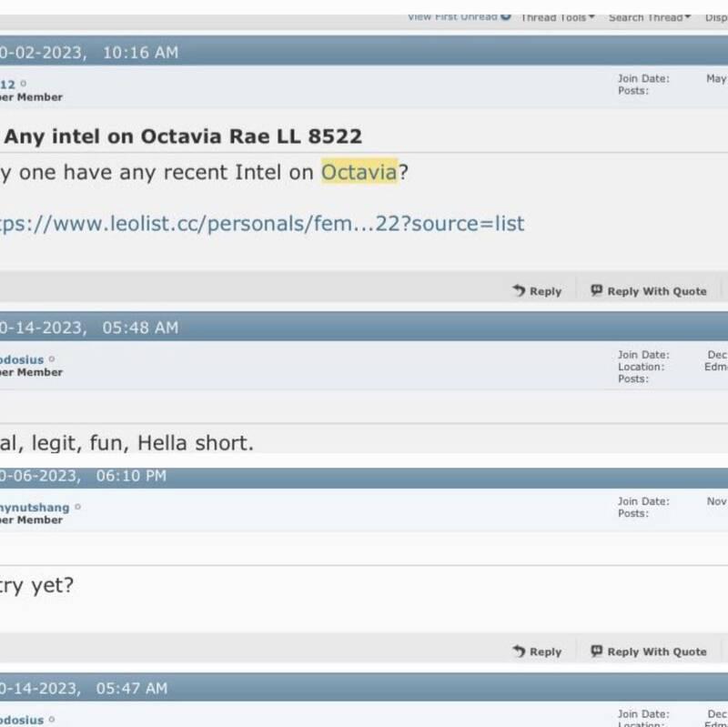
Task: Click the status icon beside the 05:48 AM poster's name
Action: pos(51,358)
